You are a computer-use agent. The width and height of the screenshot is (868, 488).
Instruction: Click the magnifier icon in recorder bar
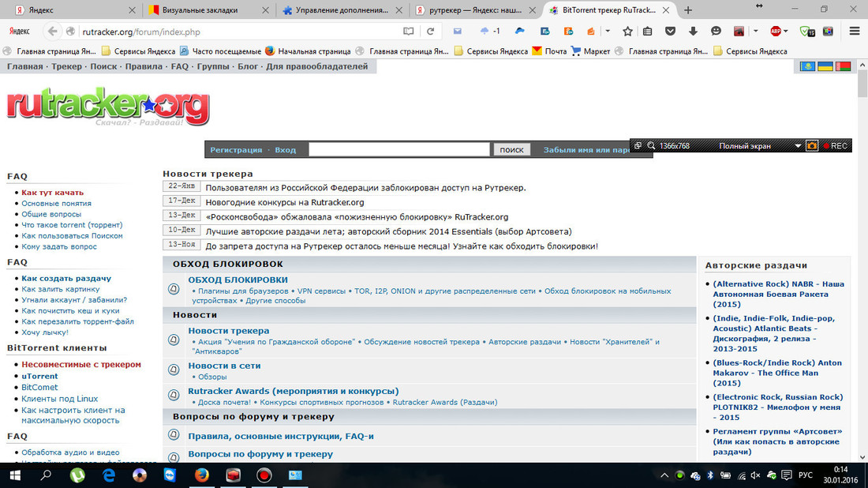(x=651, y=146)
